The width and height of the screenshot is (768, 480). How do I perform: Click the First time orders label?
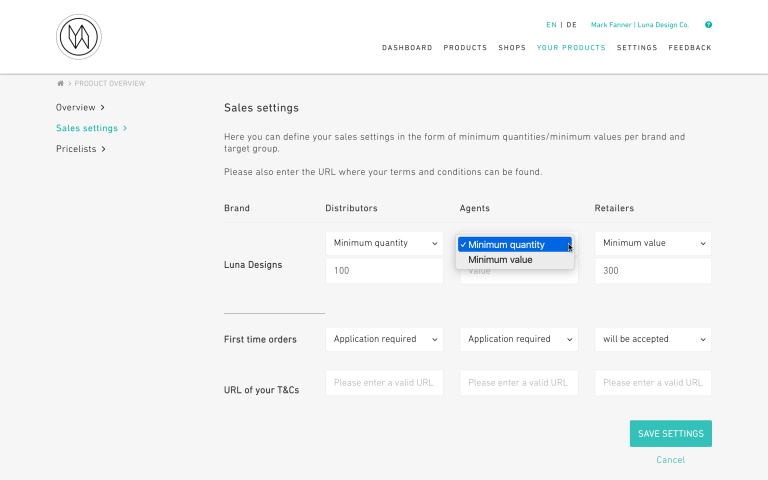260,339
